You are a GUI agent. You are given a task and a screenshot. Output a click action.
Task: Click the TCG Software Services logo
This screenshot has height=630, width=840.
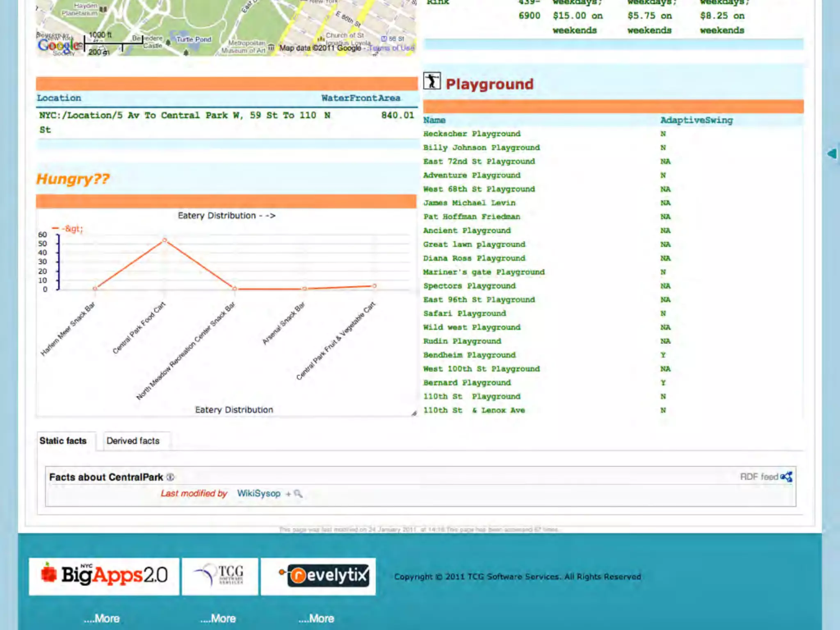pos(220,576)
